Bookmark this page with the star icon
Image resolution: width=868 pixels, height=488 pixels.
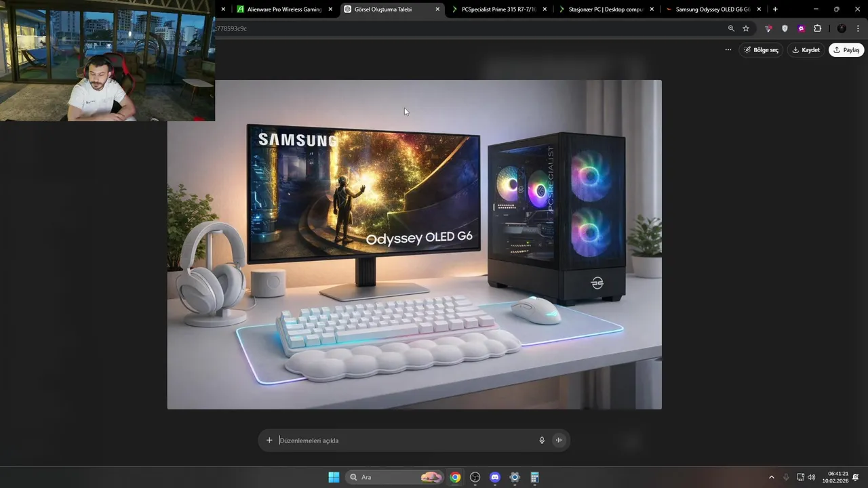point(746,28)
